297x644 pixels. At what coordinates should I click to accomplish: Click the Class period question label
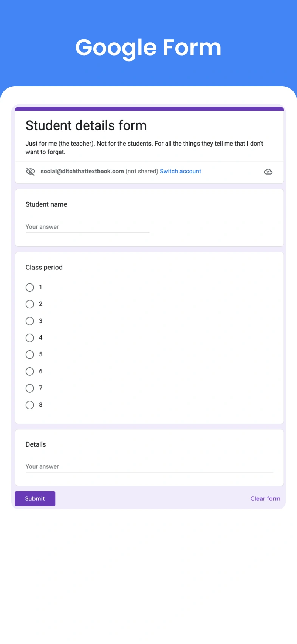point(44,268)
